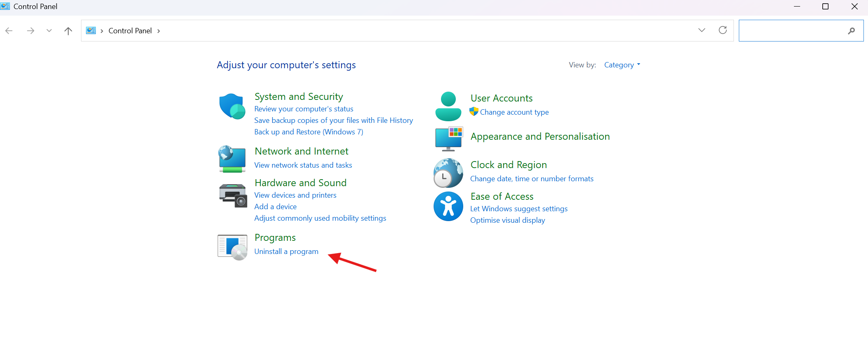
Task: Close the Control Panel window
Action: 854,7
